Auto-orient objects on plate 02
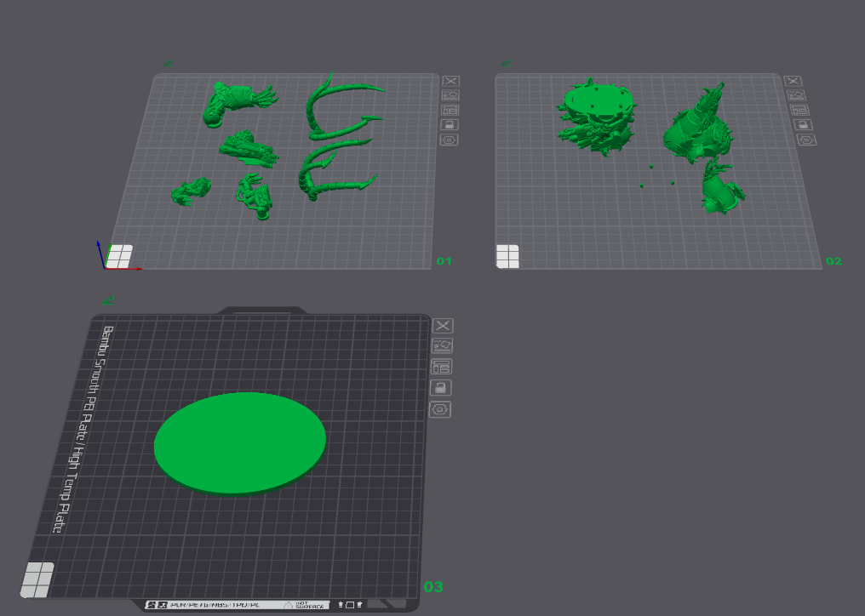This screenshot has width=865, height=616. pos(795,95)
